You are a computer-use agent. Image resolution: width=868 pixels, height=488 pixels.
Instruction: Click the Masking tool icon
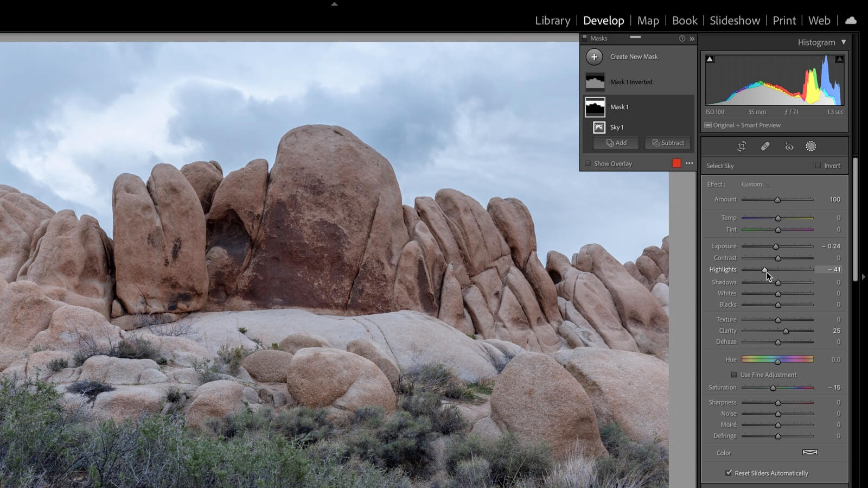[x=810, y=147]
